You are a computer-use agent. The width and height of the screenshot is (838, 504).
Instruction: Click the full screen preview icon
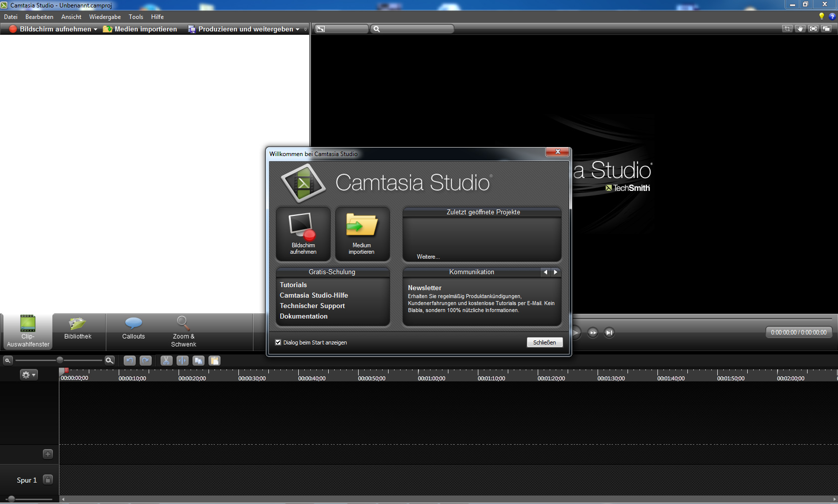tap(813, 29)
